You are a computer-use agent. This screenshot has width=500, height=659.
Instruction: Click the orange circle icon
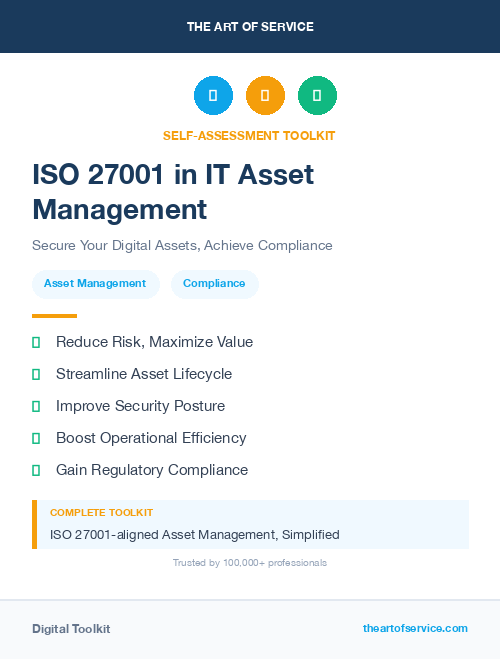point(265,95)
